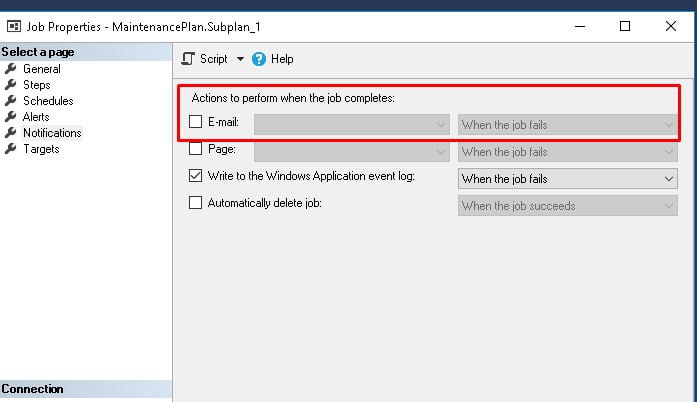
Task: Maximize the Job Properties window
Action: coord(625,26)
